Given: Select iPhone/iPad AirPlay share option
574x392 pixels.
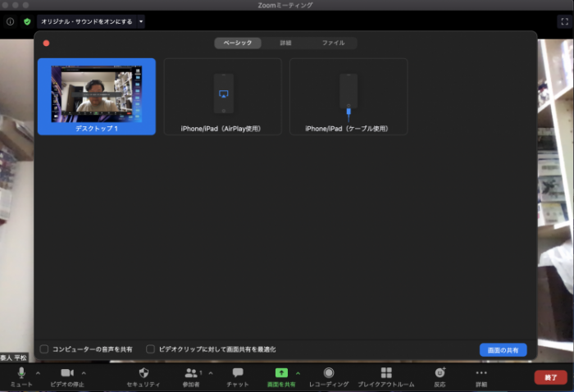Looking at the screenshot, I should pos(222,97).
